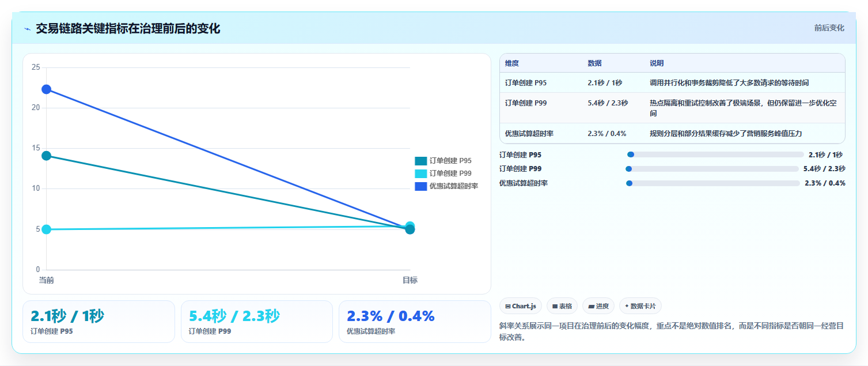Click the 优惠试算超时率 data point at 当前

46,89
